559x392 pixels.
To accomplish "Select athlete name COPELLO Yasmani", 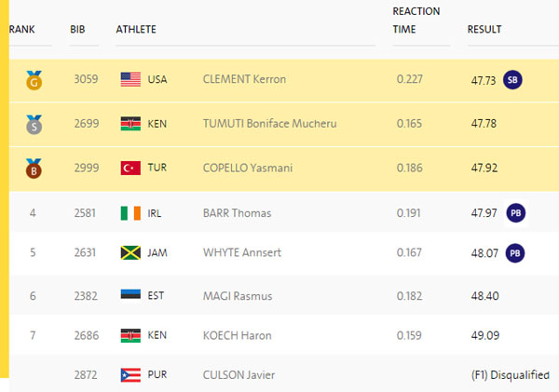I will click(x=248, y=168).
